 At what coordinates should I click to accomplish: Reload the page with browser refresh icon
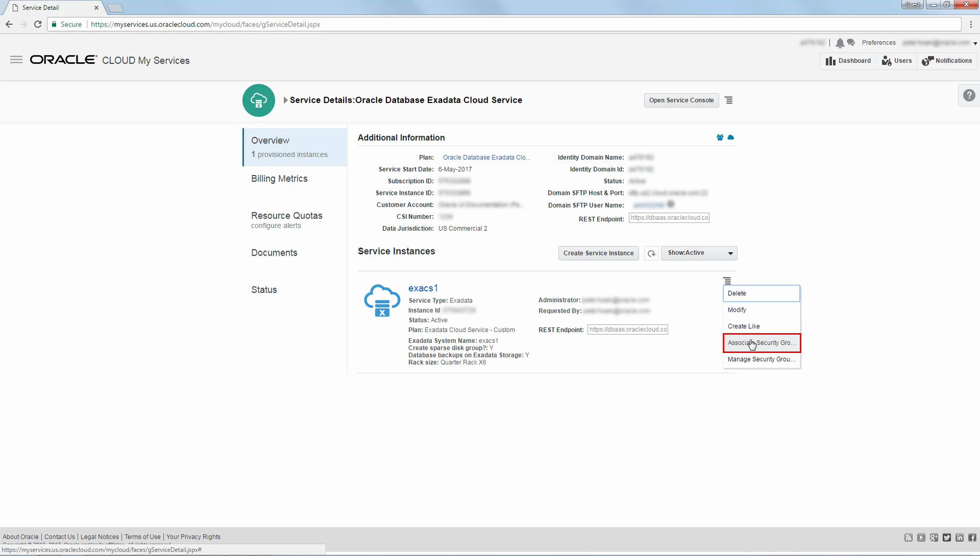point(38,24)
